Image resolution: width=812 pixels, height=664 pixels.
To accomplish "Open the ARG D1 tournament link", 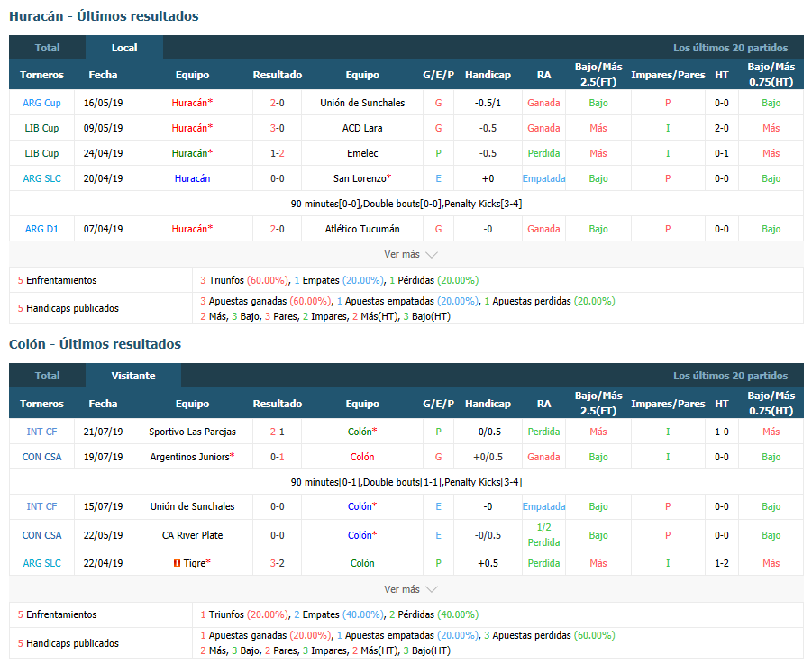I will (x=41, y=229).
